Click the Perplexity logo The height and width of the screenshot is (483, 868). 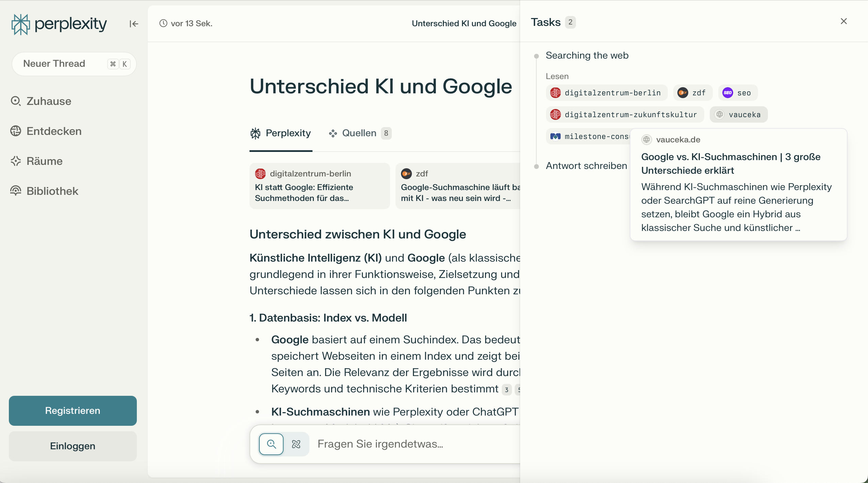(59, 24)
